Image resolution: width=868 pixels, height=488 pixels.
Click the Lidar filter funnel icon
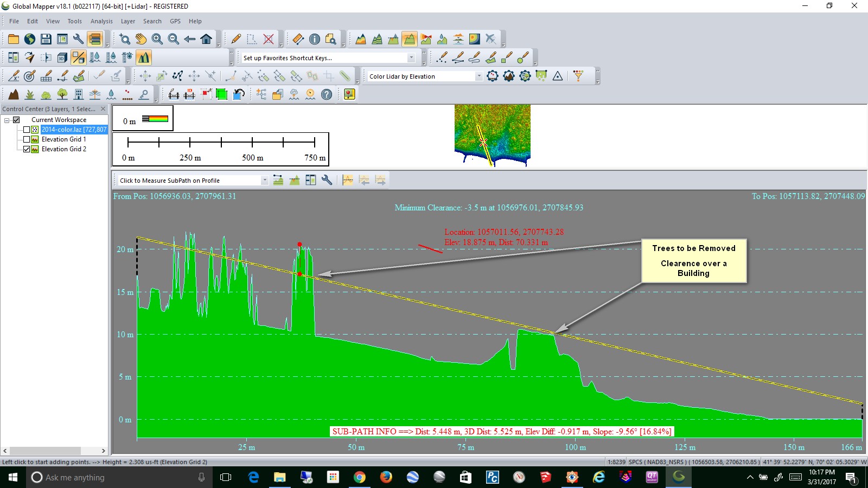click(x=578, y=76)
